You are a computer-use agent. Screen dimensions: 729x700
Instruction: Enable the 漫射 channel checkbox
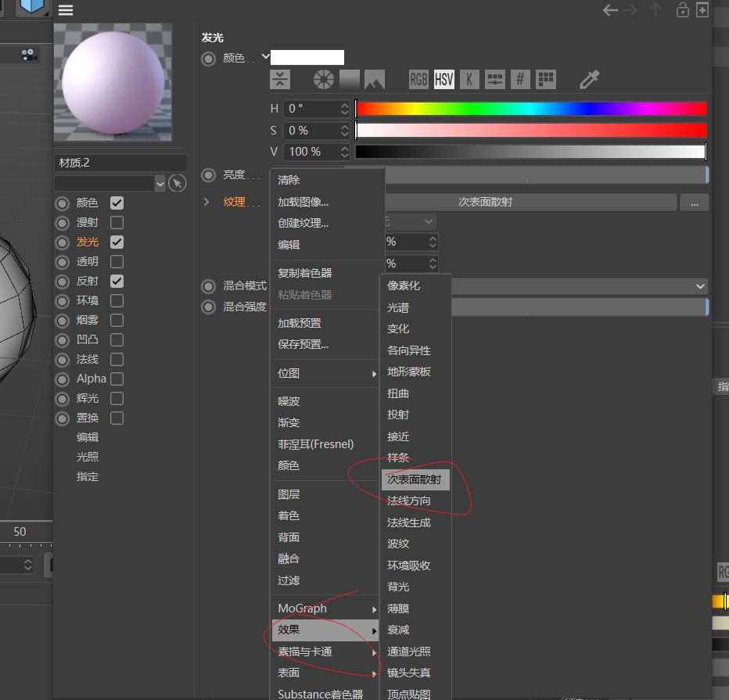coord(117,223)
